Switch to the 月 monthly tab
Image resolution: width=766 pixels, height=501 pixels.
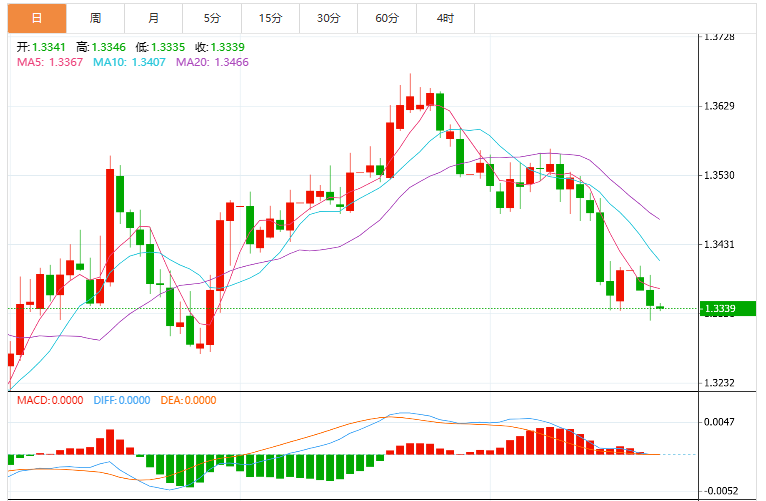tap(153, 19)
